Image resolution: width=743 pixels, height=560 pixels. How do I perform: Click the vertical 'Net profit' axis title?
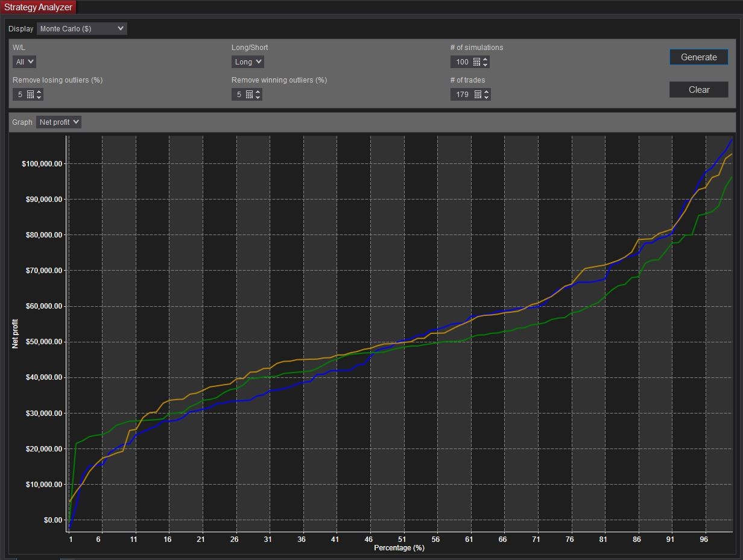click(16, 334)
